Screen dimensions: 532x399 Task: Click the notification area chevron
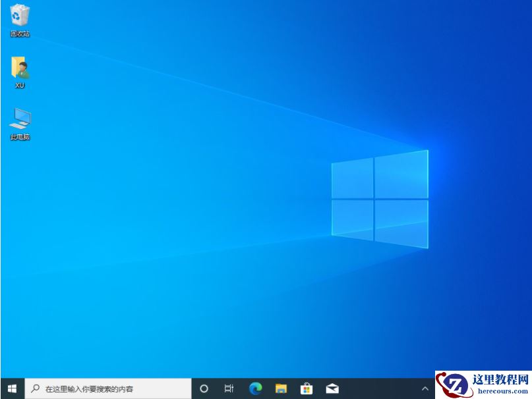coord(425,388)
